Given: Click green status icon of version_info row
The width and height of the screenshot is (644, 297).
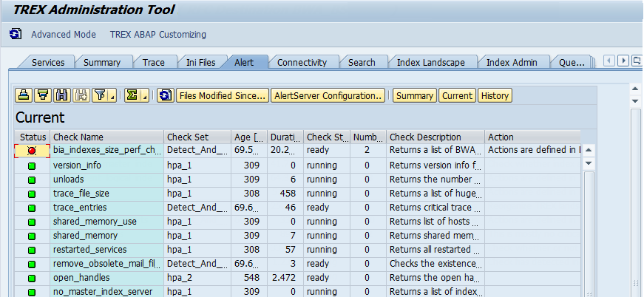Looking at the screenshot, I should [x=32, y=165].
